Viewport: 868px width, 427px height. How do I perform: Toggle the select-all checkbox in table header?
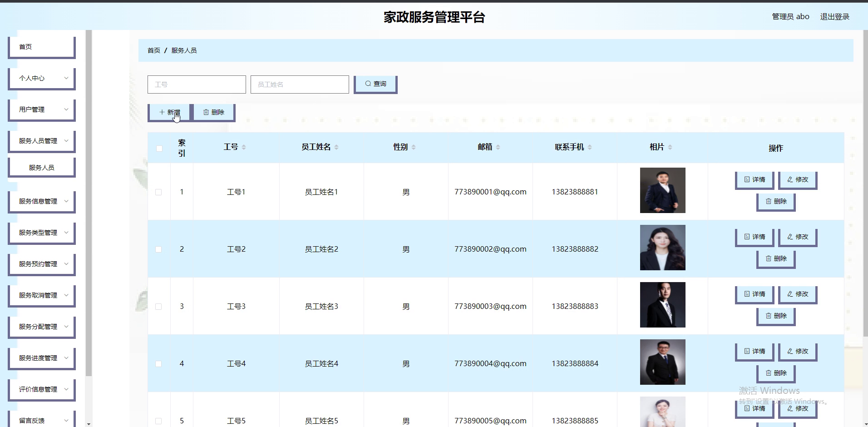tap(159, 148)
